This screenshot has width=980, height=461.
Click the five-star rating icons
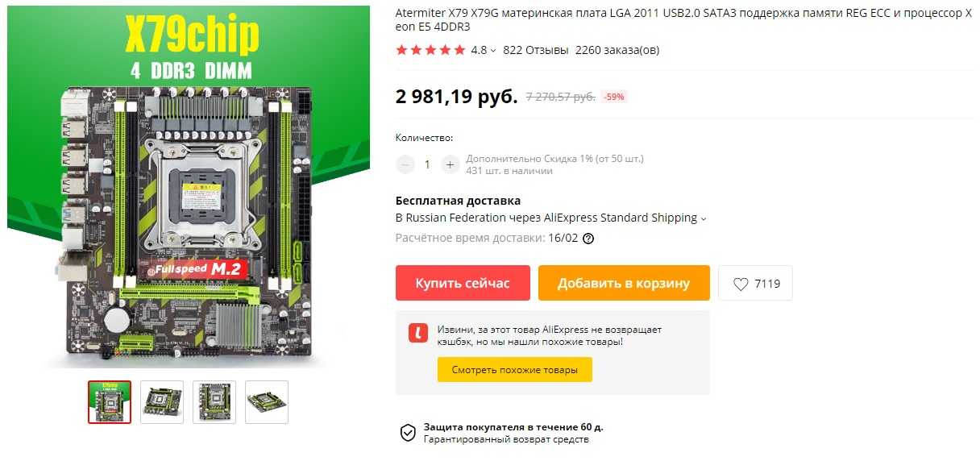430,50
